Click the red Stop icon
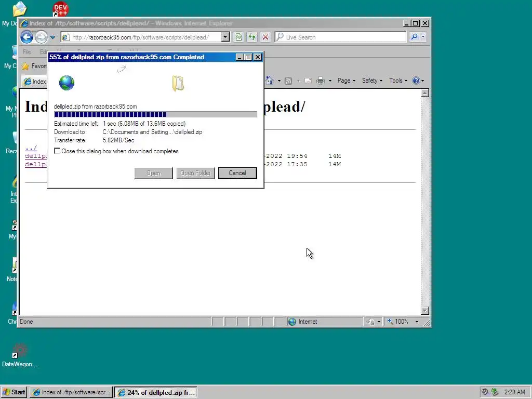Screen dimensions: 532x399 point(265,37)
